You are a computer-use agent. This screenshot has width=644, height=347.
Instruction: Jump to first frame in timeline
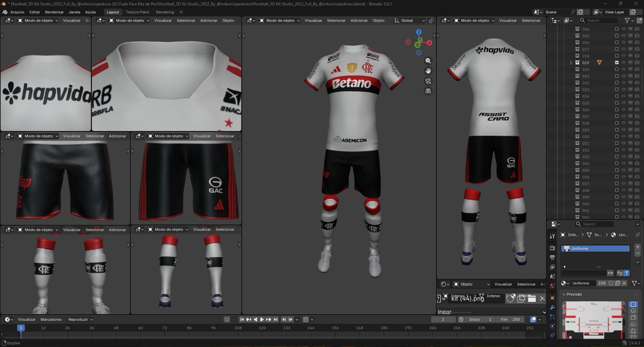coord(241,319)
